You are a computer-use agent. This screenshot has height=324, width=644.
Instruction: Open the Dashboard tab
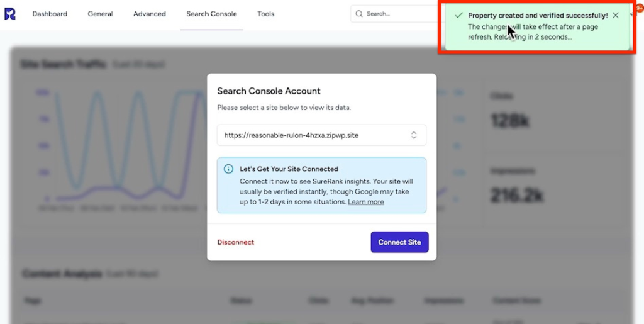(x=50, y=14)
